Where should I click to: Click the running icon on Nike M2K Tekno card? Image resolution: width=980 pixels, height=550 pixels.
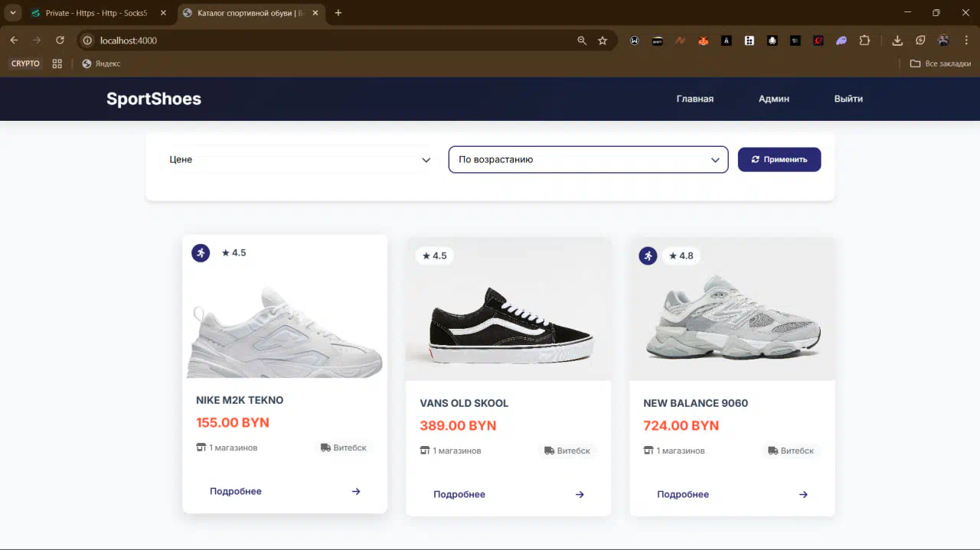(201, 253)
